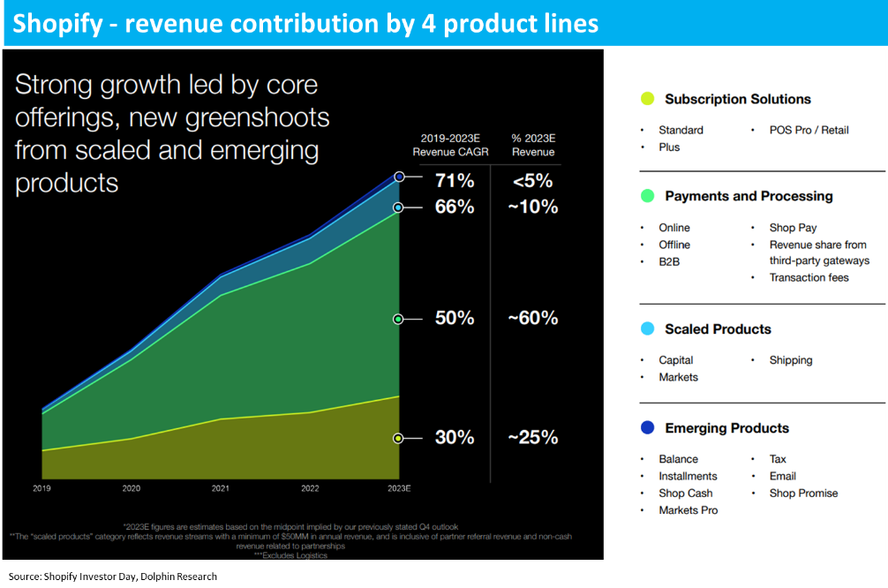The width and height of the screenshot is (888, 588).
Task: Click the '% 2023E Revenue' column header
Action: [x=533, y=145]
